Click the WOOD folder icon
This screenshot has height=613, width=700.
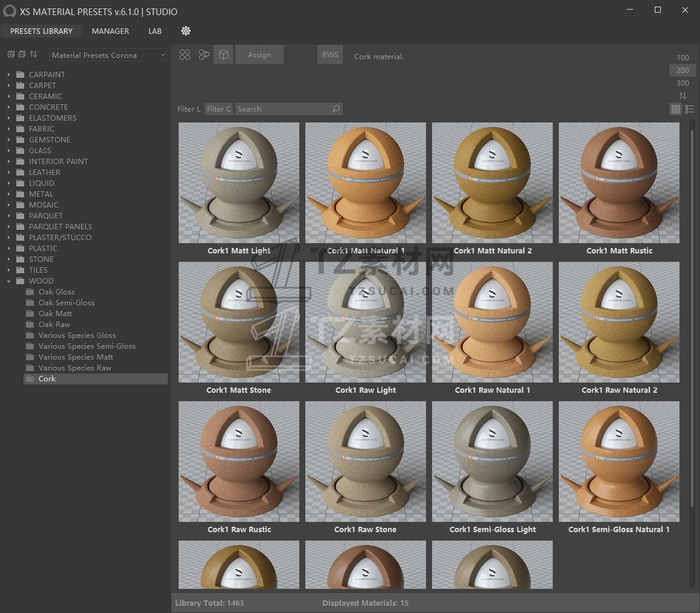(x=20, y=281)
